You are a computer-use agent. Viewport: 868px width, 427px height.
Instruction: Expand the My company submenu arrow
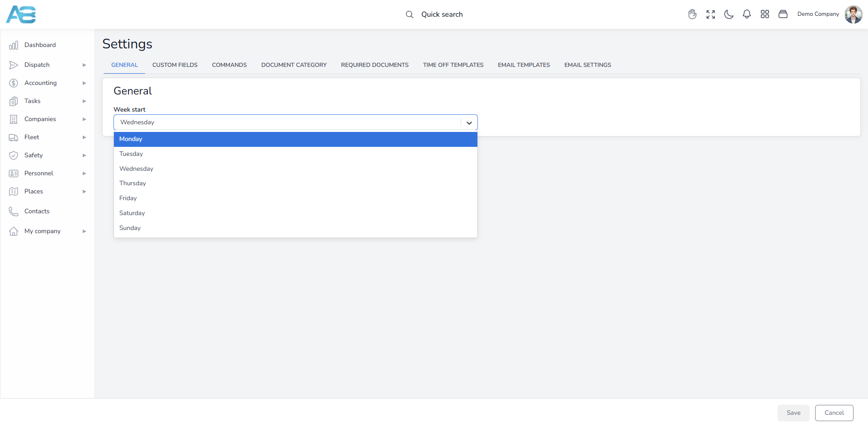pos(84,231)
